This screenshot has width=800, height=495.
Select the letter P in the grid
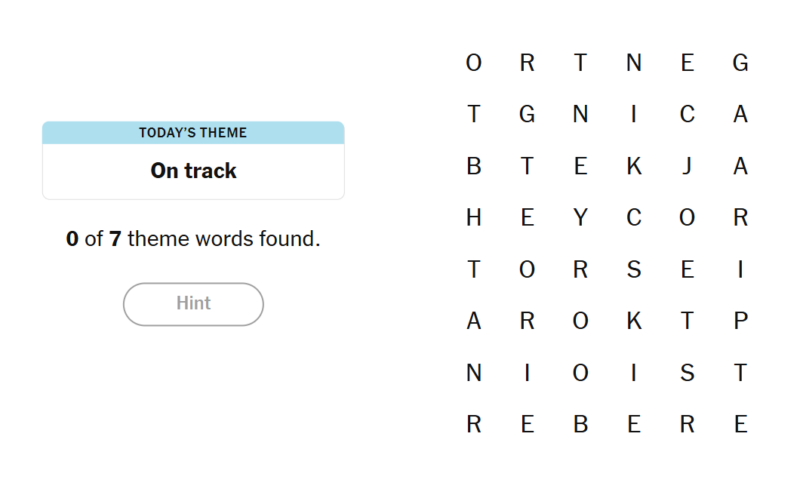point(740,322)
